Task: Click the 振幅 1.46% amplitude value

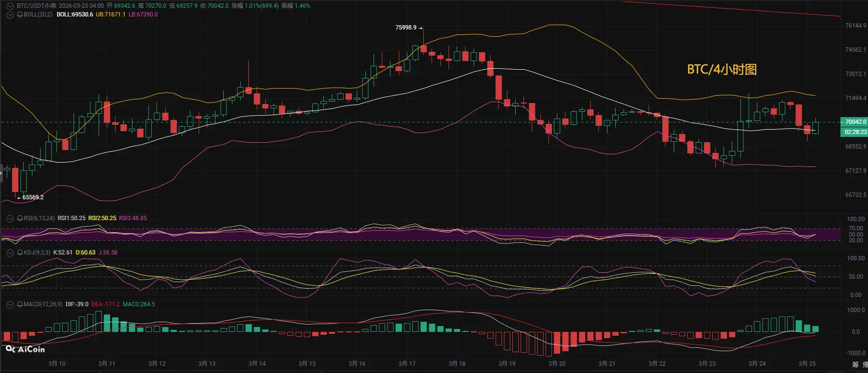Action: [x=296, y=6]
